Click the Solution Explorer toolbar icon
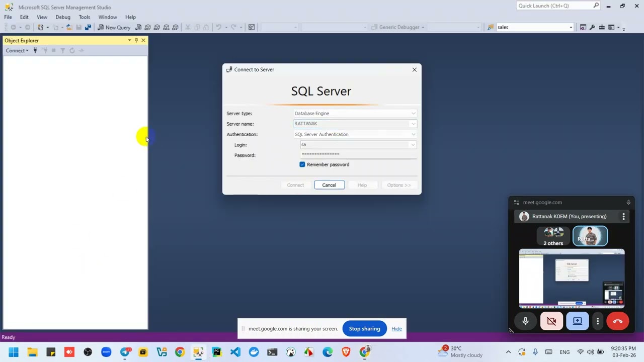Image resolution: width=644 pixels, height=362 pixels. [x=611, y=27]
